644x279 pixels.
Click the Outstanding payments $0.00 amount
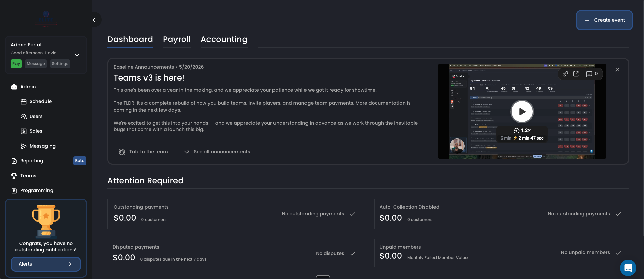click(x=125, y=218)
